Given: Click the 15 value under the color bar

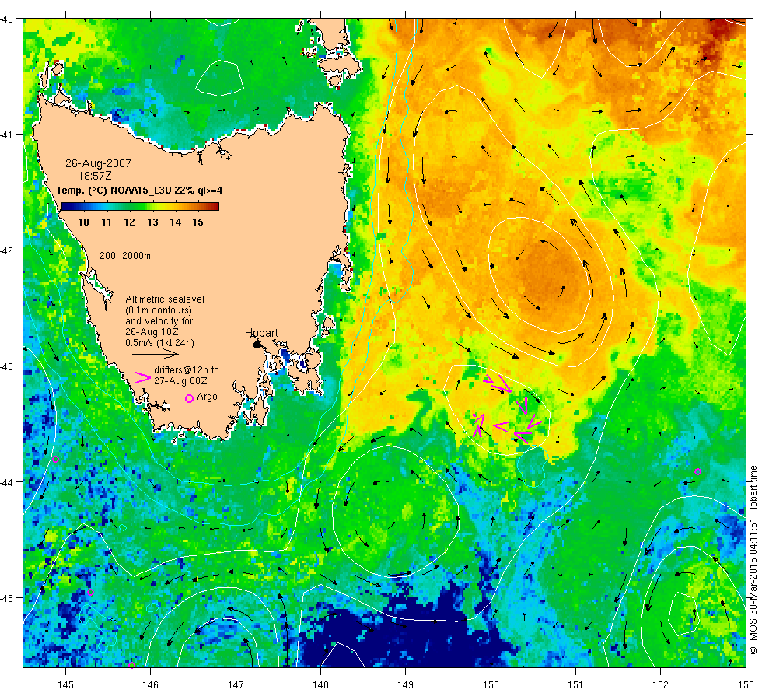Looking at the screenshot, I should pos(197,222).
